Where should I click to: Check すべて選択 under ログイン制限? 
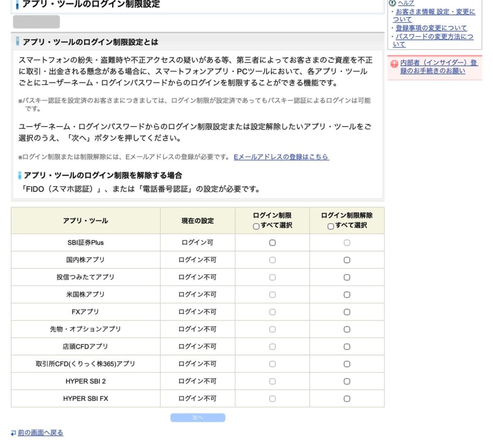click(256, 226)
